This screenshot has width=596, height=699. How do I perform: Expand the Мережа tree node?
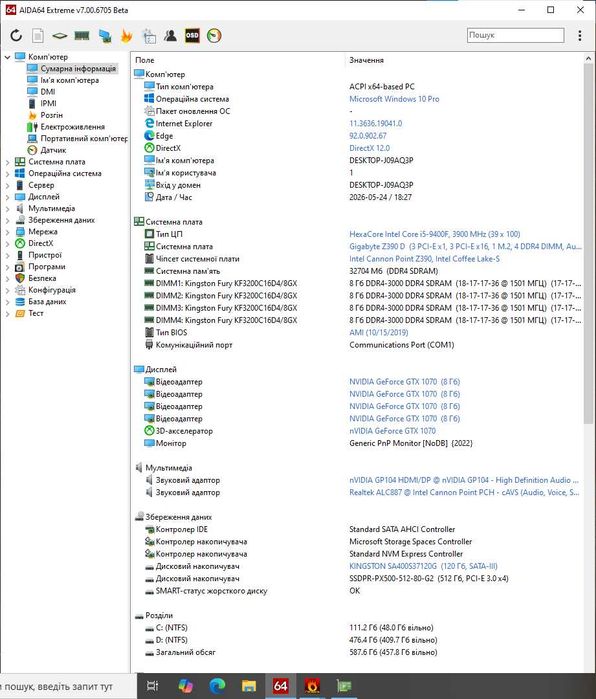click(8, 232)
